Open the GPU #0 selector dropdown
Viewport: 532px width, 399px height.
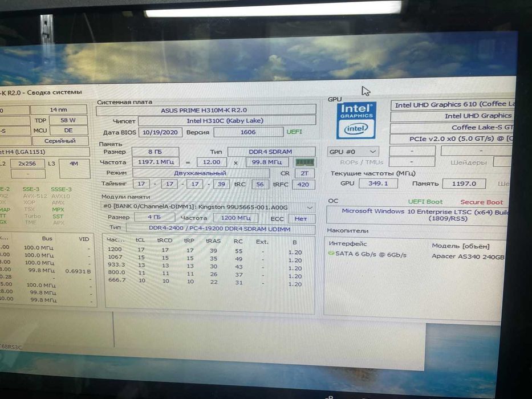click(x=353, y=152)
